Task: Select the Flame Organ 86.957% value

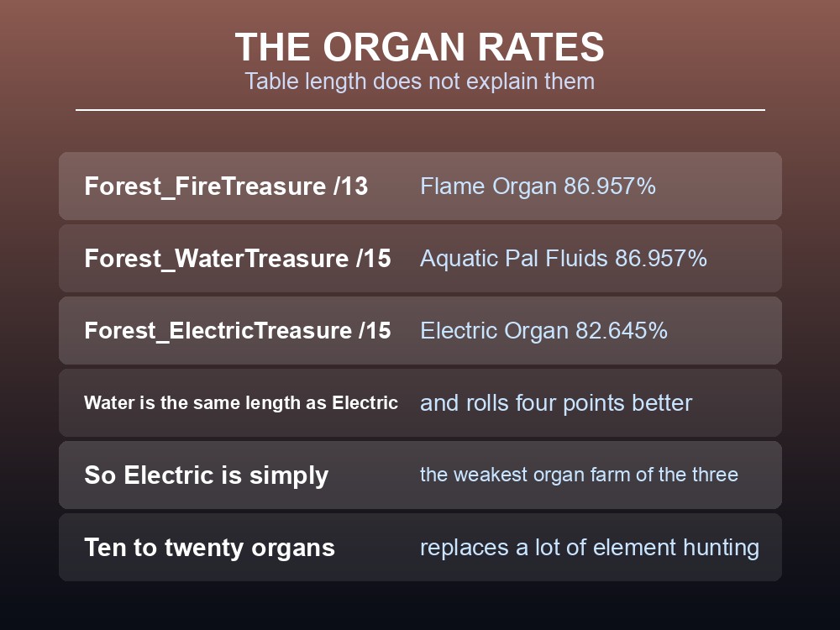Action: click(538, 186)
